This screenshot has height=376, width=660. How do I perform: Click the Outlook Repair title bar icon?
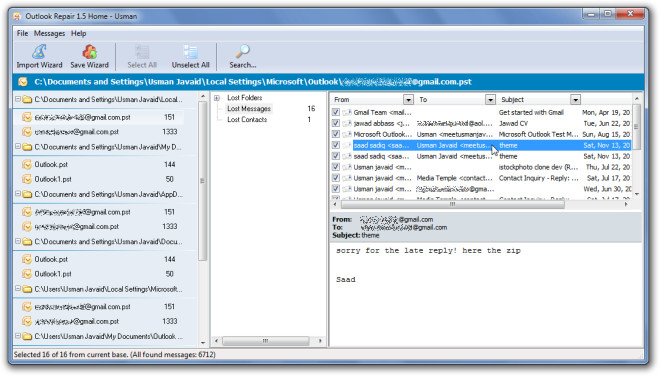click(x=17, y=16)
